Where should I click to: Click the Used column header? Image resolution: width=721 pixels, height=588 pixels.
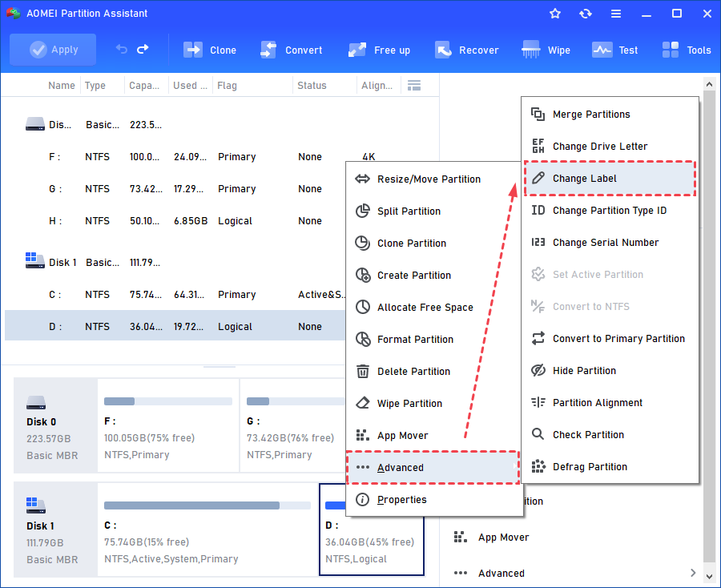[190, 86]
